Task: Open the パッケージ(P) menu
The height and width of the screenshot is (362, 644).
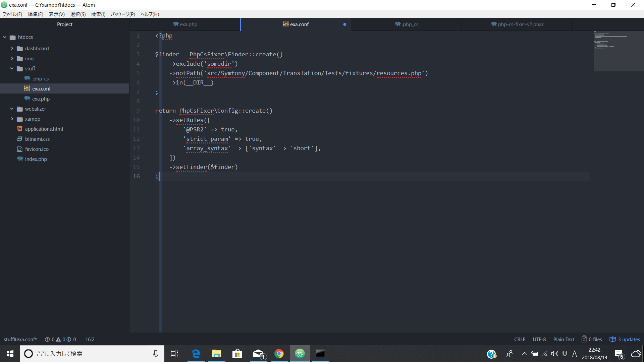Action: pos(123,14)
